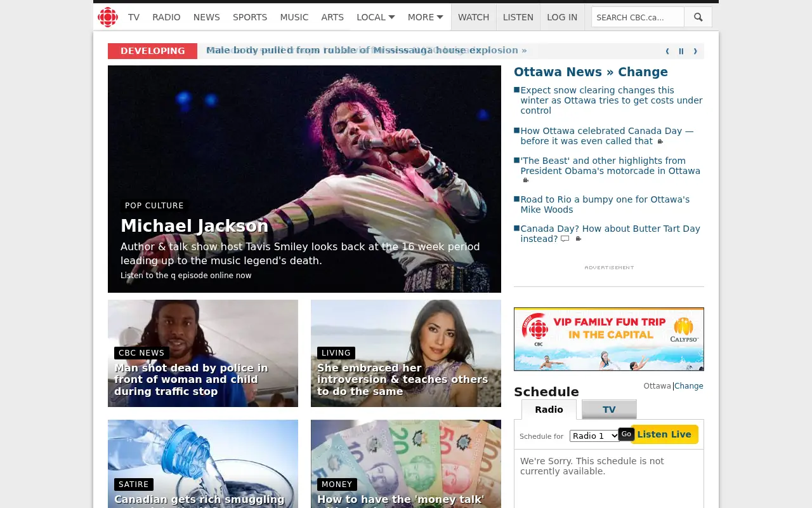812x508 pixels.
Task: Click the search magnifier button
Action: (698, 17)
